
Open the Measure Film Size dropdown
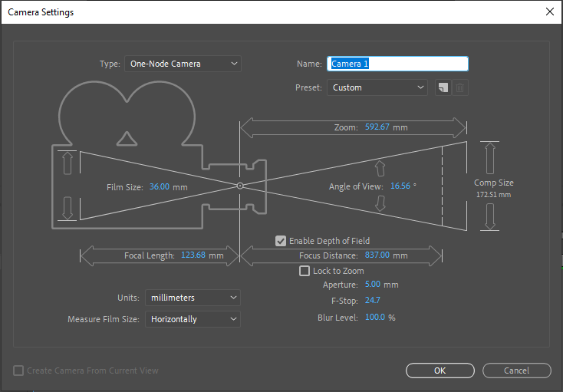[x=193, y=319]
